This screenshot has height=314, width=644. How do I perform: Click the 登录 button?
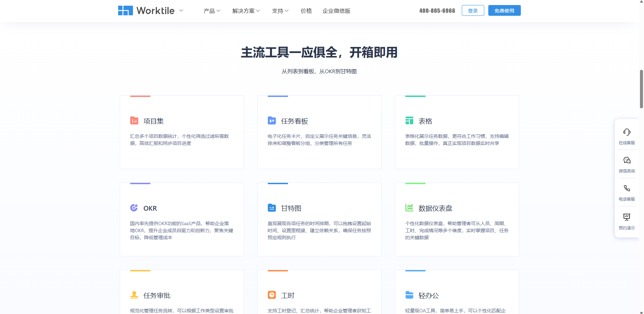(x=473, y=10)
